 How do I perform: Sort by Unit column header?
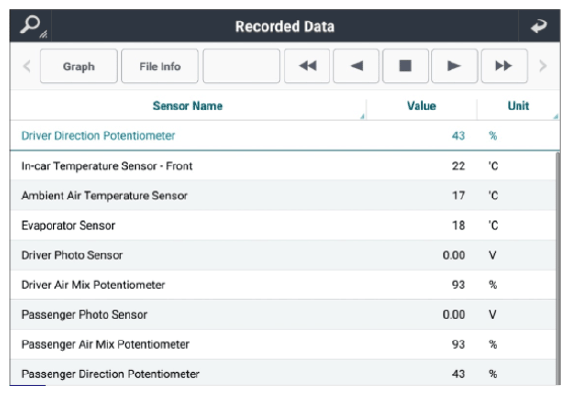pos(518,106)
